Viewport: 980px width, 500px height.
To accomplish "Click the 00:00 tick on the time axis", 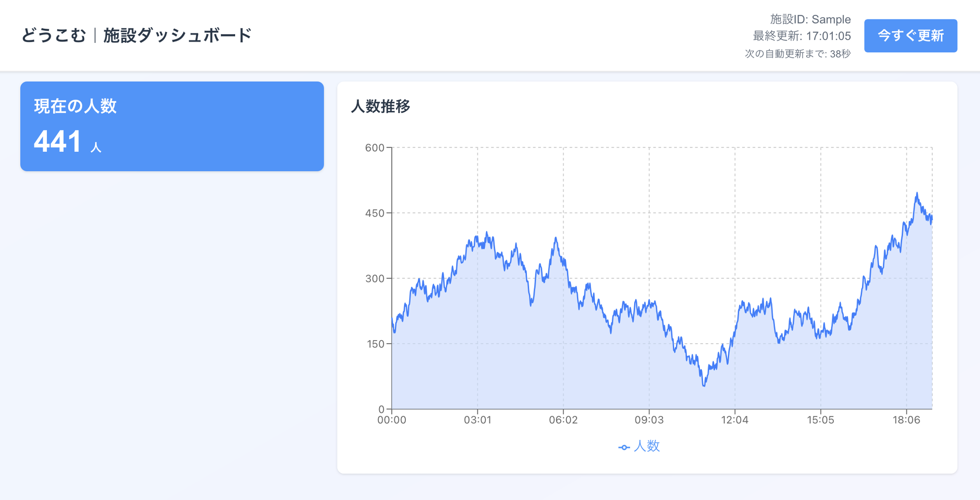I will point(392,420).
